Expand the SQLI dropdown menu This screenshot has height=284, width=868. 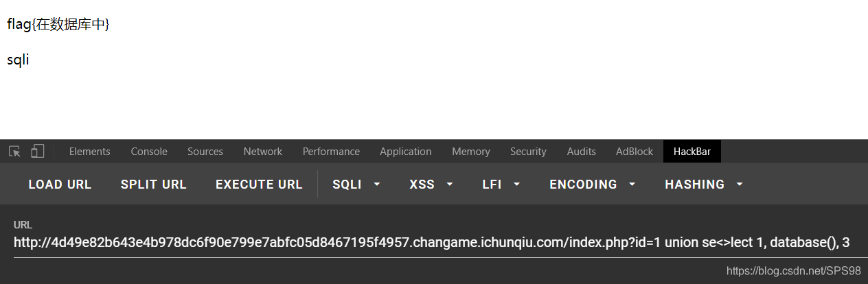pyautogui.click(x=356, y=184)
